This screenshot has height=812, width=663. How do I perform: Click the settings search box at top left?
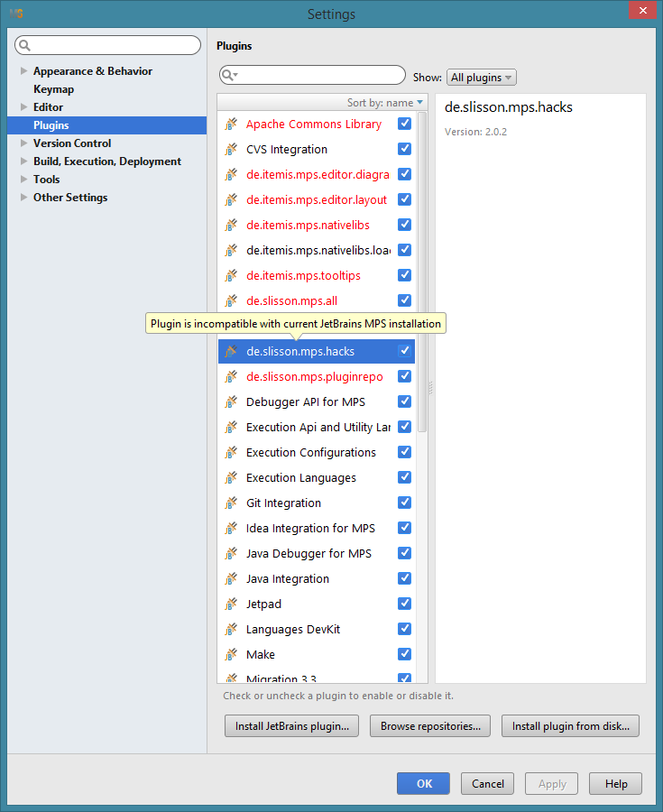point(108,45)
